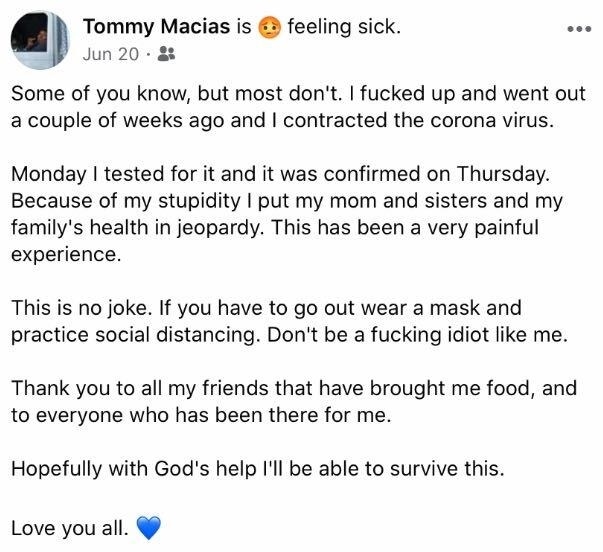The image size is (603, 552).
Task: Click the 'Thank you to all my friends' line
Action: (294, 389)
